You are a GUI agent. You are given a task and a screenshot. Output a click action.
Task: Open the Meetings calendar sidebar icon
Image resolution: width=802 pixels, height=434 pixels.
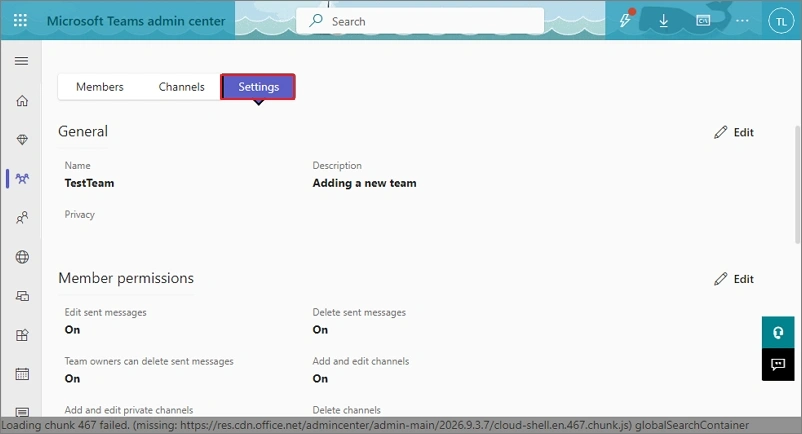(x=22, y=374)
